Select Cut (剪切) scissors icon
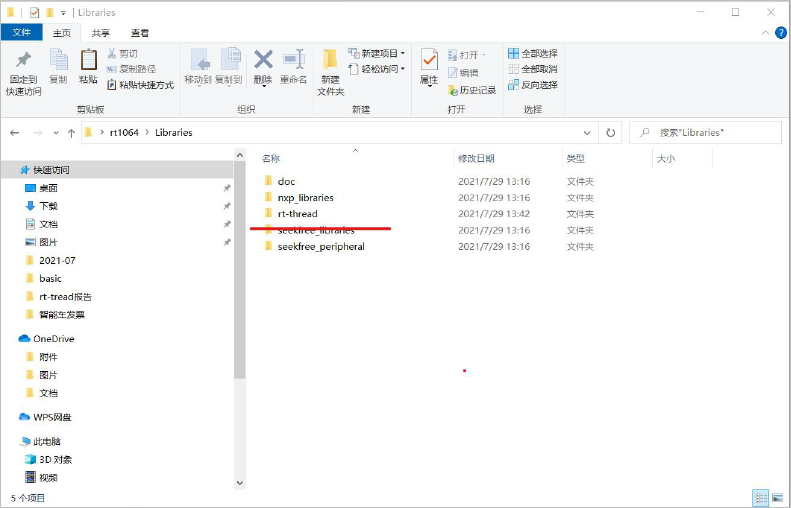The image size is (791, 508). coord(122,53)
